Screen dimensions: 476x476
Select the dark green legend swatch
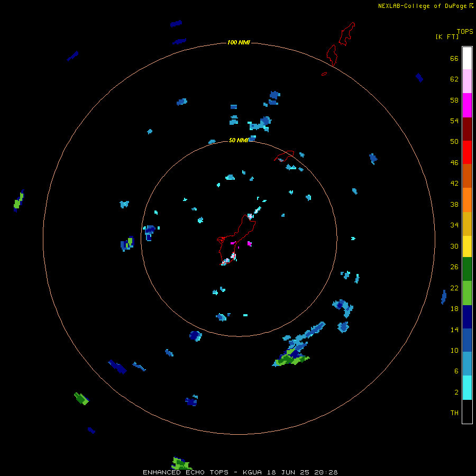click(467, 269)
